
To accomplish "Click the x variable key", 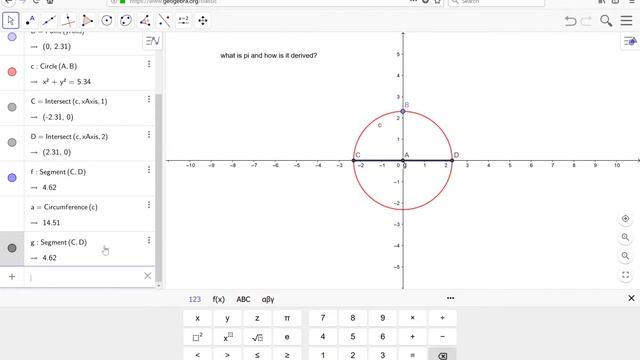I will pos(198,318).
